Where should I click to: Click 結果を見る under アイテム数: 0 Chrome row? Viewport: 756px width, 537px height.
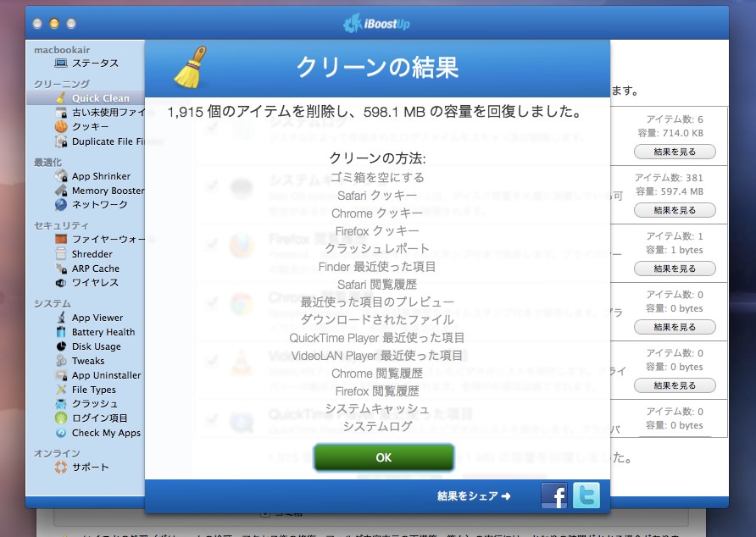click(x=675, y=327)
